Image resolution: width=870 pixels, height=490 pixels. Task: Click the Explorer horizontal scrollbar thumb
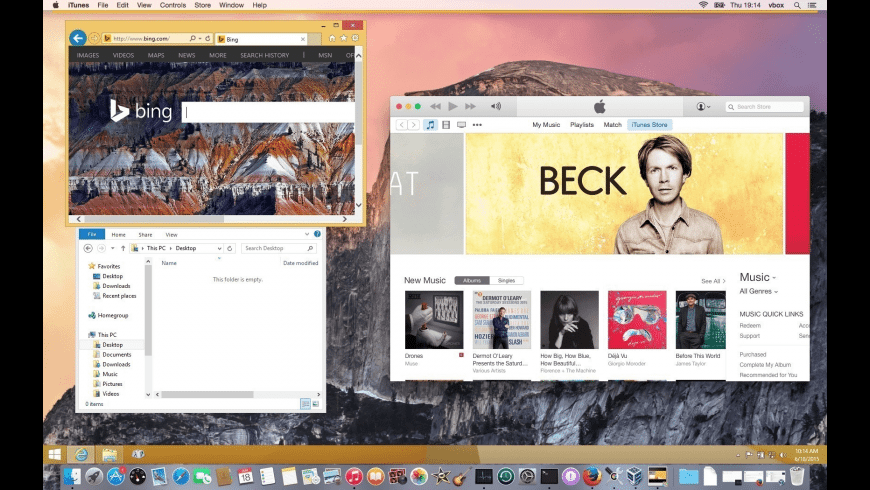tap(208, 395)
